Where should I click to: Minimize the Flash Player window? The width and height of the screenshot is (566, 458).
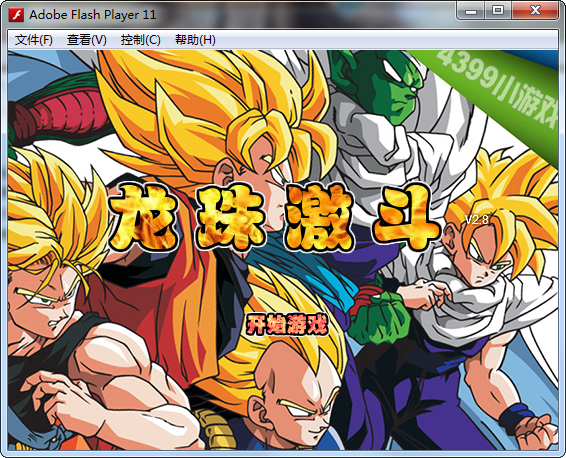471,10
